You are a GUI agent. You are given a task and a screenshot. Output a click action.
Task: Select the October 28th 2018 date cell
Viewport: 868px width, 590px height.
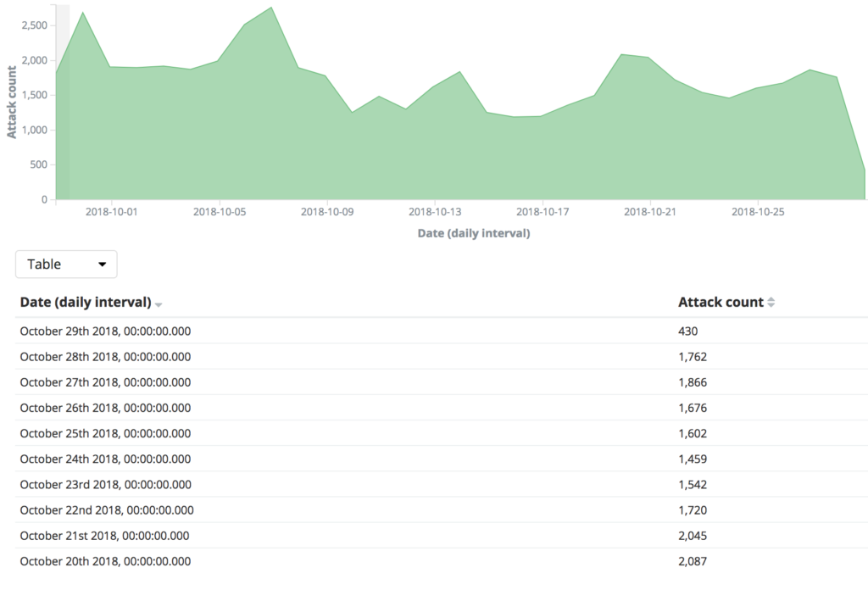[x=105, y=356]
